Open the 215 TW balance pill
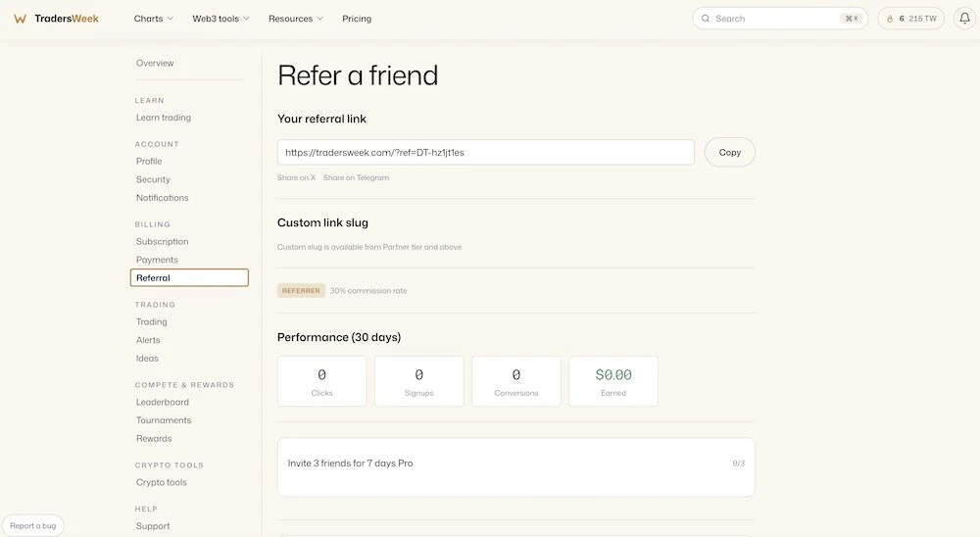Viewport: 980px width, 537px height. 910,19
